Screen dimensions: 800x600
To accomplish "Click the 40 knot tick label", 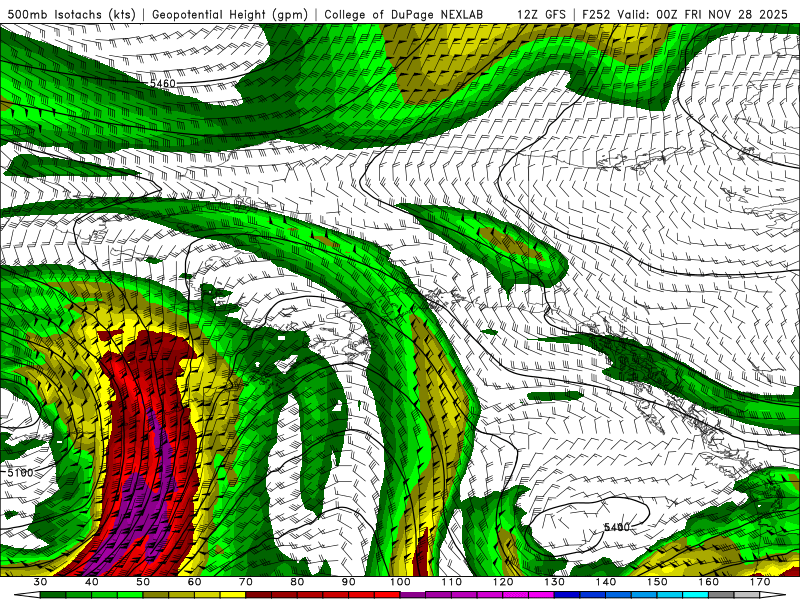I will click(92, 582).
